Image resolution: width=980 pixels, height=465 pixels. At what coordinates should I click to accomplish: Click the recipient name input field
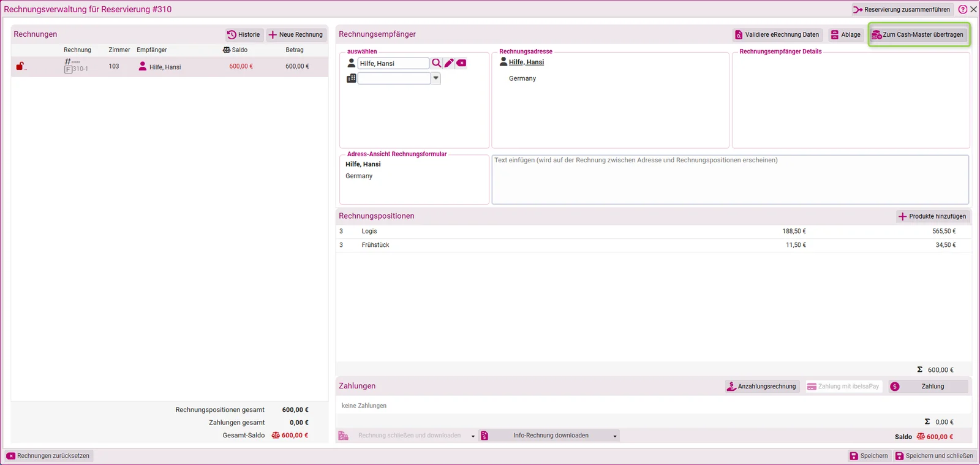(x=393, y=63)
